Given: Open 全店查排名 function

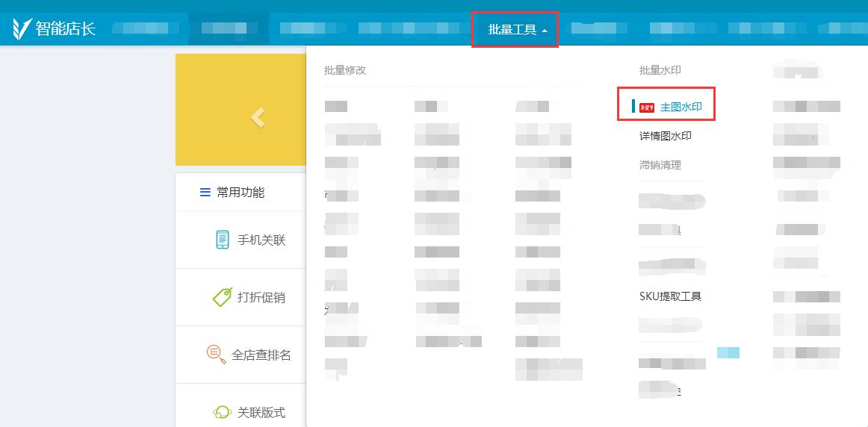Looking at the screenshot, I should (x=261, y=355).
